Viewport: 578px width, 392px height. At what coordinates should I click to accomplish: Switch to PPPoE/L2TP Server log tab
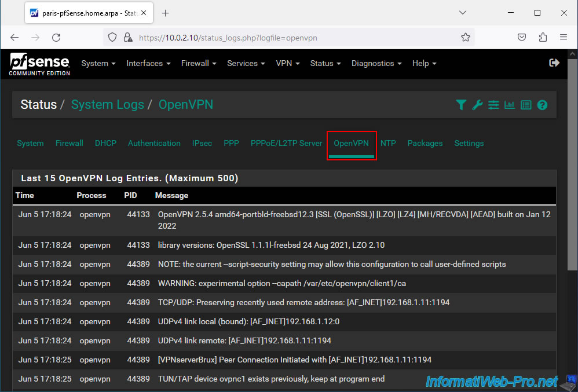coord(287,144)
